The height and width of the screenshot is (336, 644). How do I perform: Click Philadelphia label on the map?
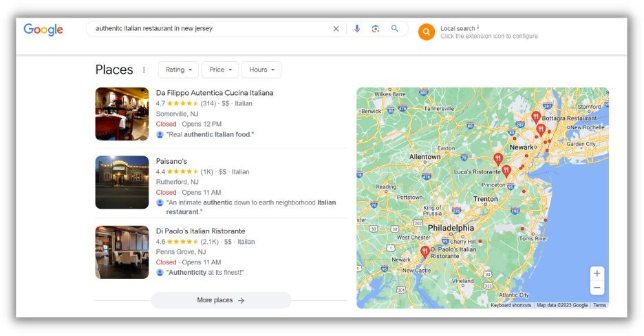pyautogui.click(x=451, y=228)
